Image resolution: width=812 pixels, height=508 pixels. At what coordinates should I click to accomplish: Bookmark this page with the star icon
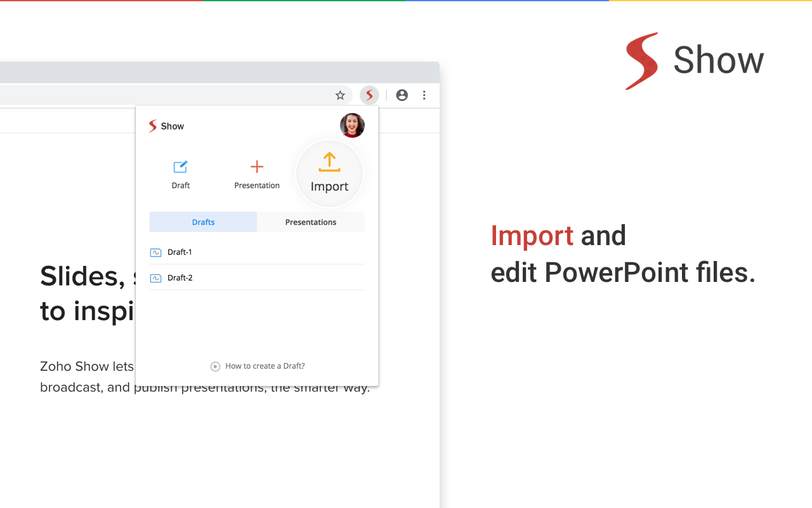point(340,95)
